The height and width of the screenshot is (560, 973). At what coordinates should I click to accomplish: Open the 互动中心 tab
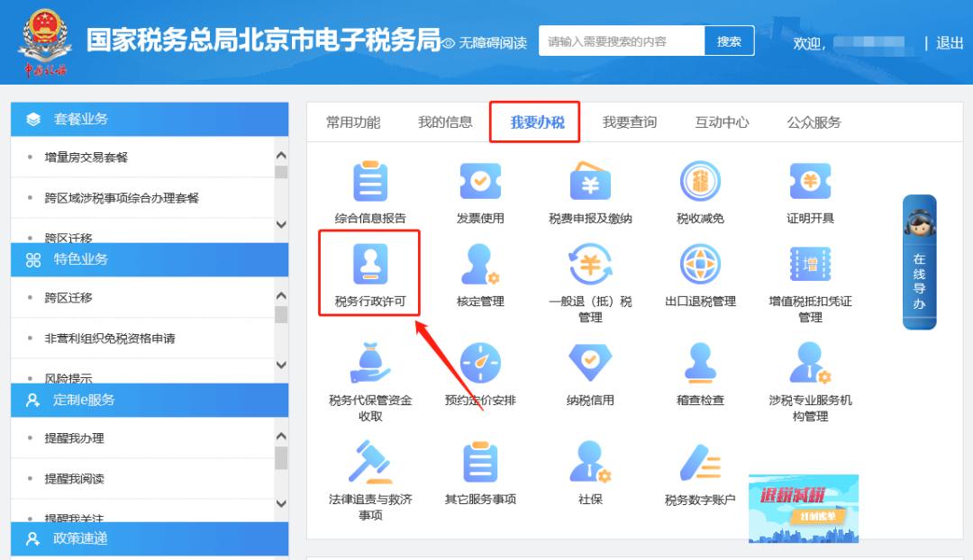point(722,122)
